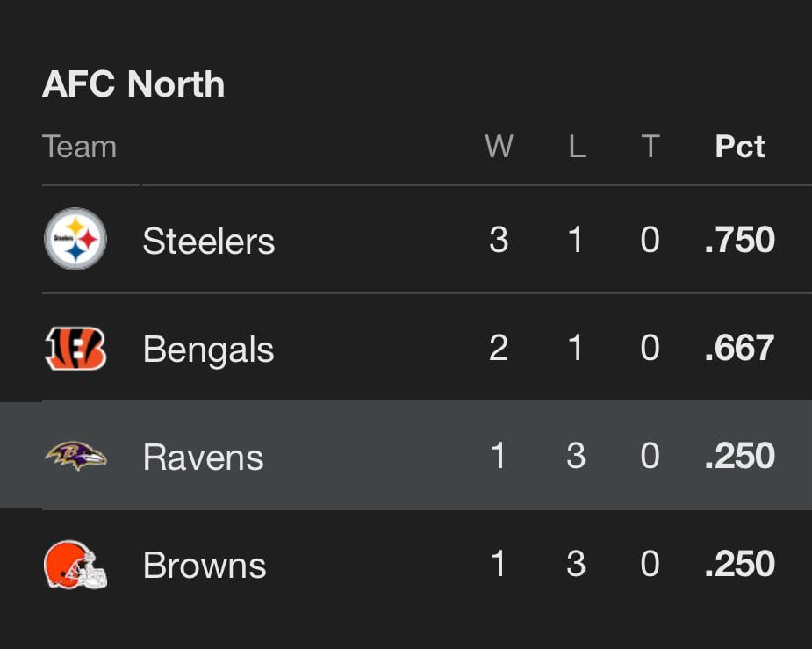Select the Bengals team logo
The height and width of the screenshot is (649, 812).
(x=75, y=348)
